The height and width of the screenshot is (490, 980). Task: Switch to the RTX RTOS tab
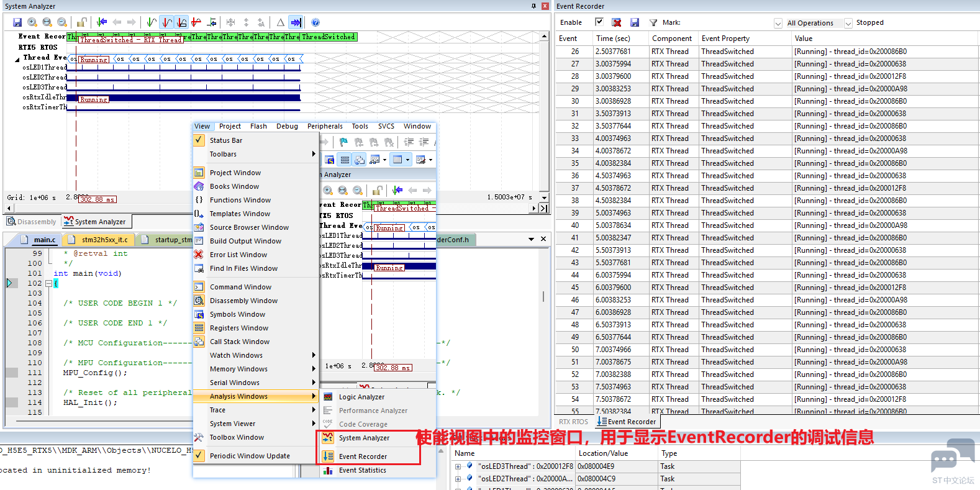click(x=573, y=422)
